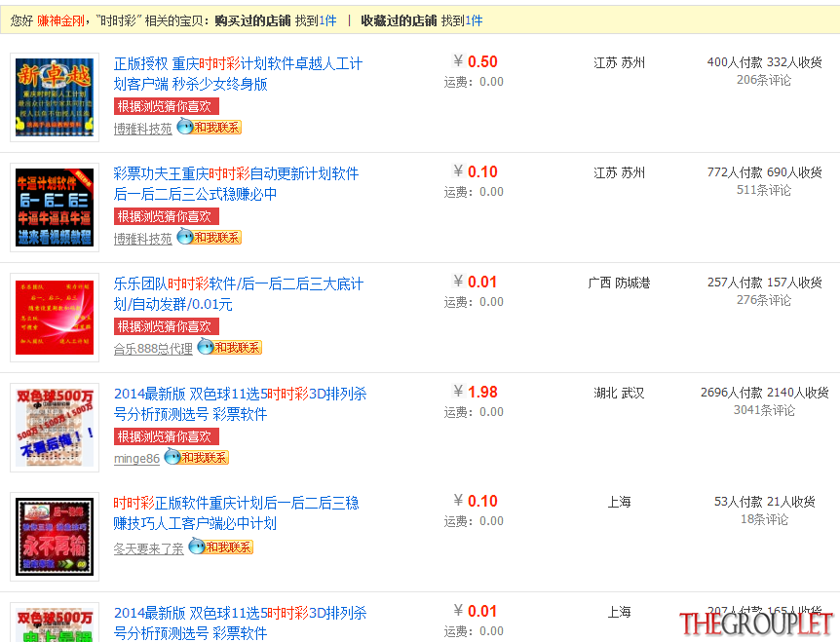Contact seller 冬天要来了亲 via chat icon
Viewport: 840px width, 642px height.
click(221, 547)
